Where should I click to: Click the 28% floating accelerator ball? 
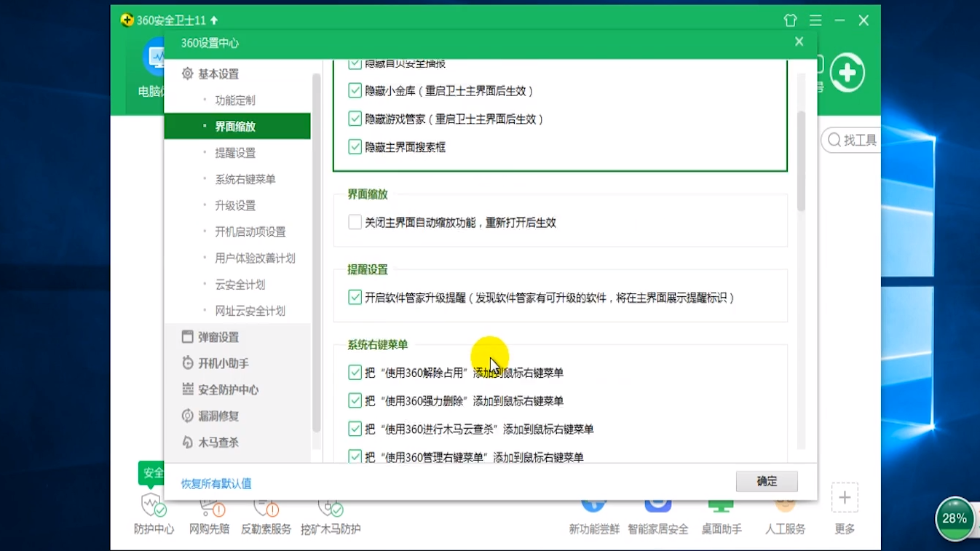pos(955,518)
